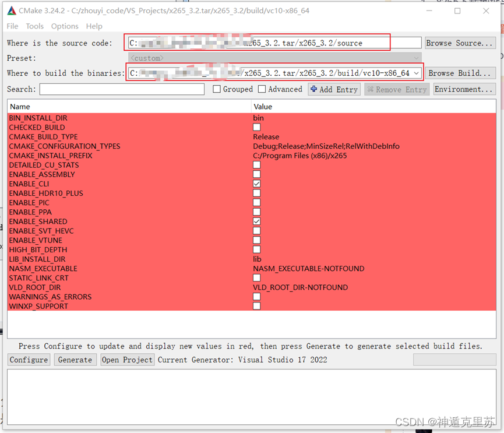Image resolution: width=504 pixels, height=433 pixels.
Task: Toggle the DETAILED_CU_STATS checkbox
Action: pos(256,165)
